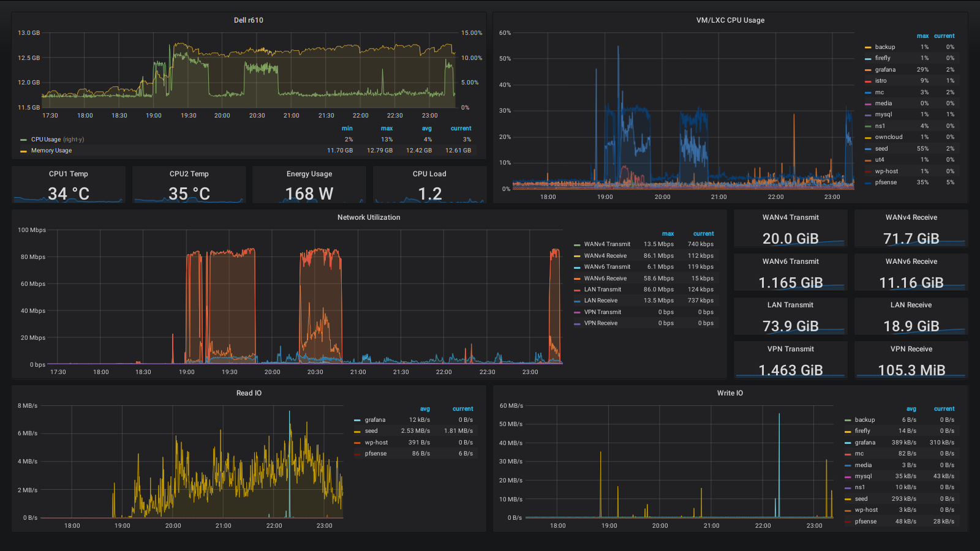This screenshot has width=980, height=551.
Task: Click seed color swatch in Read IO legend
Action: [357, 431]
